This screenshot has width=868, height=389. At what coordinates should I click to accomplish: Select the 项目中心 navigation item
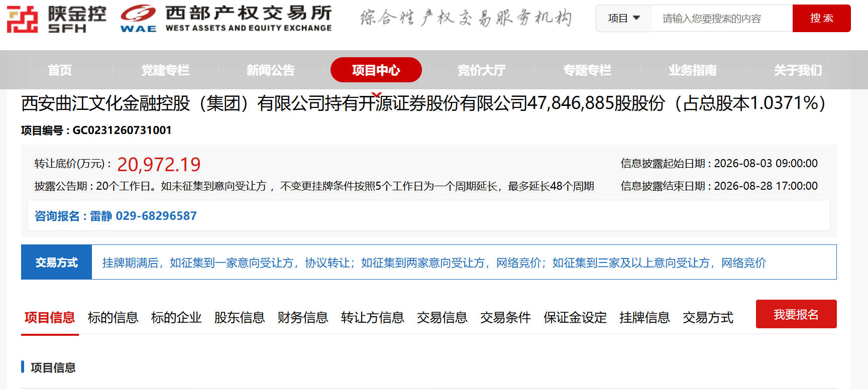pos(376,70)
